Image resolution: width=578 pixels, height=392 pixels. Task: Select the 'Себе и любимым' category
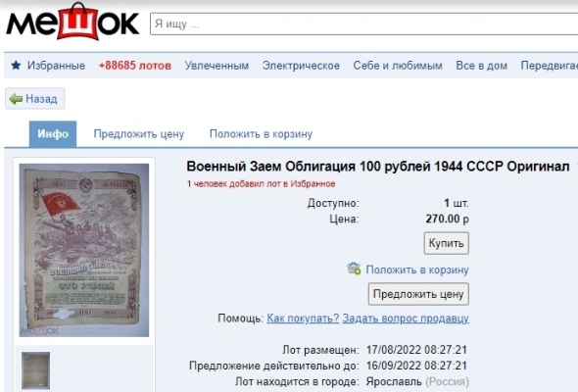(398, 66)
